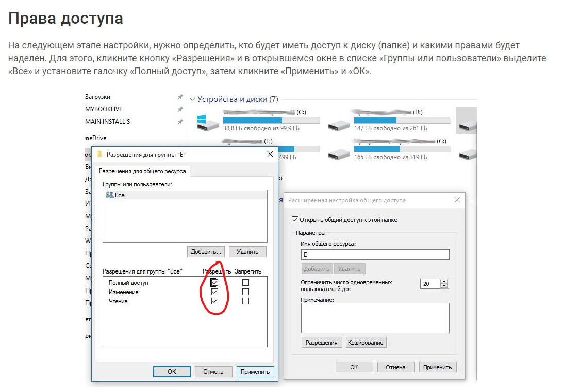Screen dimensions: 564x392
Task: Click the Windows C: drive icon
Action: click(202, 122)
